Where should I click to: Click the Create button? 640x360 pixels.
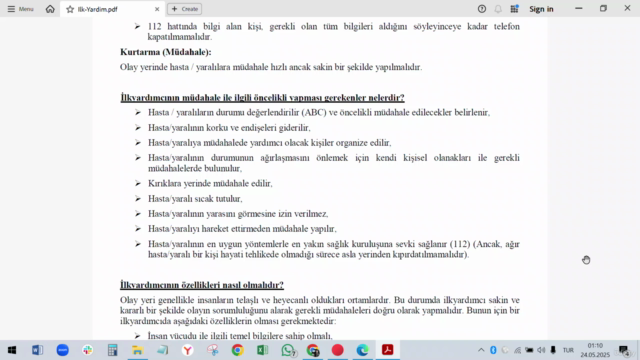pos(184,9)
